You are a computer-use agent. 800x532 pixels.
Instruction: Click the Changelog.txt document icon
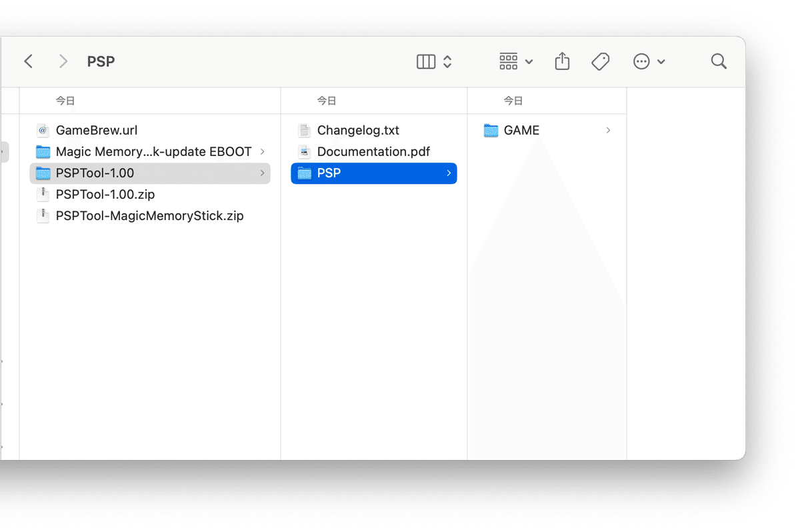coord(305,131)
